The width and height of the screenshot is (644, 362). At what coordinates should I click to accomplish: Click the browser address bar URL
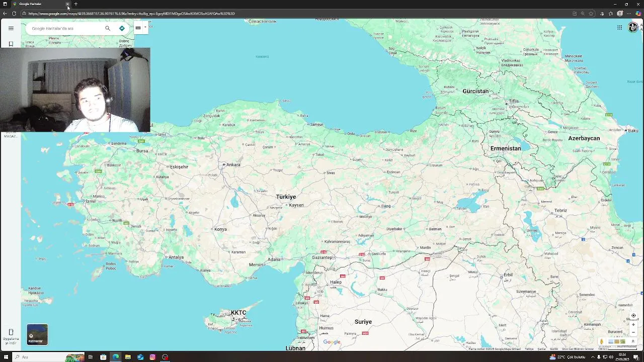[132, 14]
